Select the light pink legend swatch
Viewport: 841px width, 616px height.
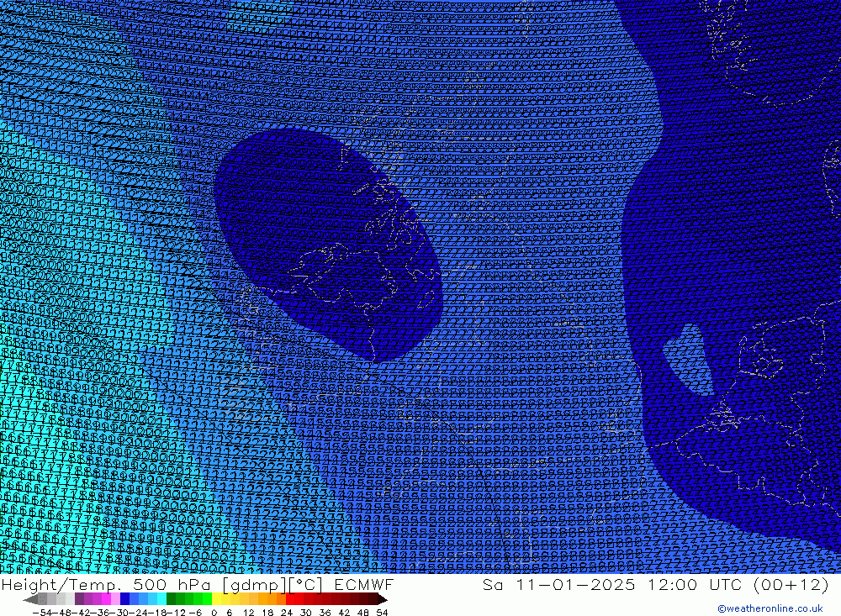pyautogui.click(x=115, y=600)
